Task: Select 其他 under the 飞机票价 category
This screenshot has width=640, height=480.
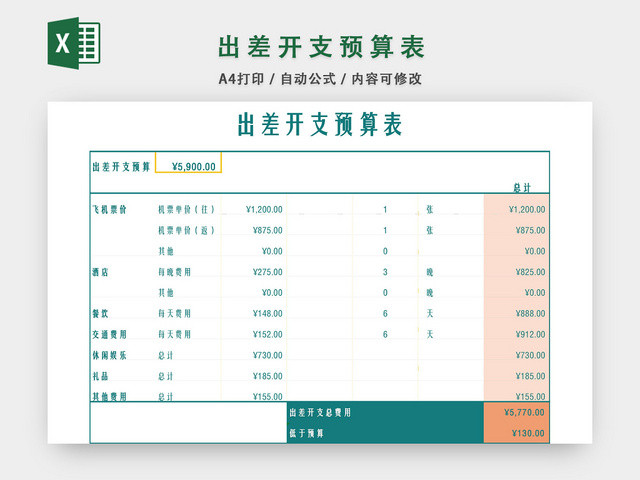Action: (166, 251)
